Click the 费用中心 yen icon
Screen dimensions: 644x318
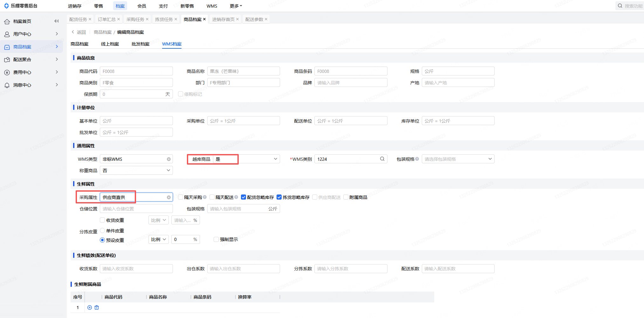pyautogui.click(x=7, y=73)
